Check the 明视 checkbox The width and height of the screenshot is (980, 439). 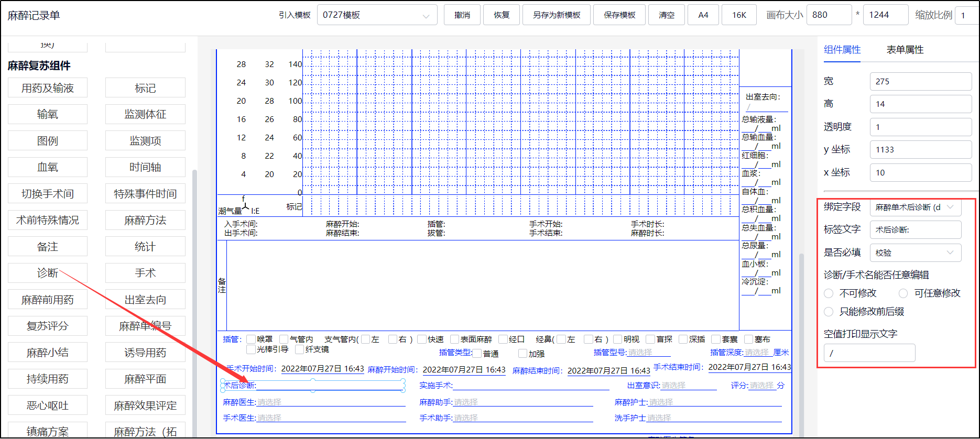point(618,339)
